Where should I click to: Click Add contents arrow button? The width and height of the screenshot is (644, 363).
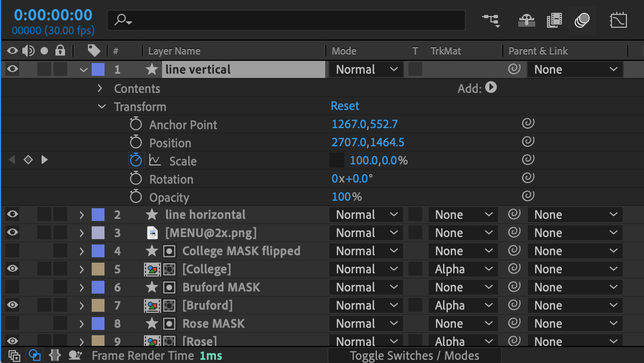tap(491, 87)
